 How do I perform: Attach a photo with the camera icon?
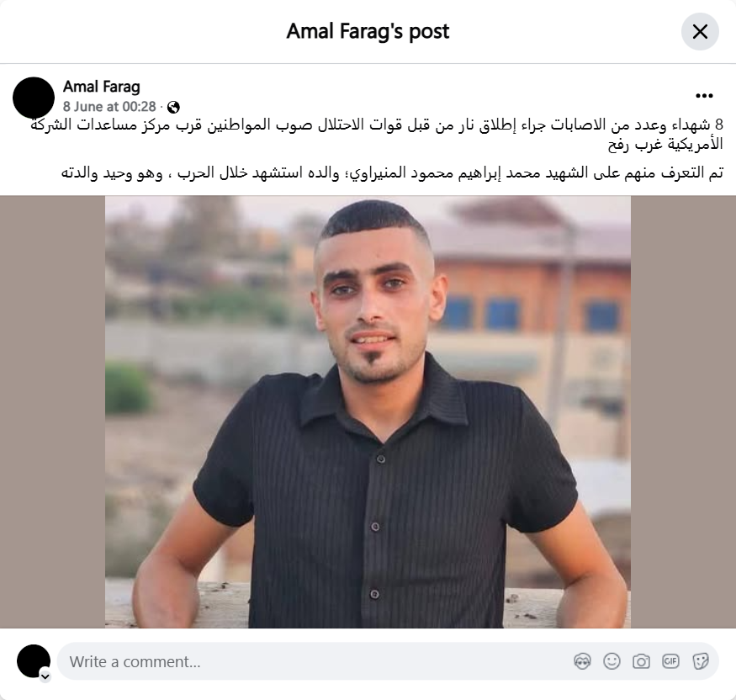(x=641, y=661)
